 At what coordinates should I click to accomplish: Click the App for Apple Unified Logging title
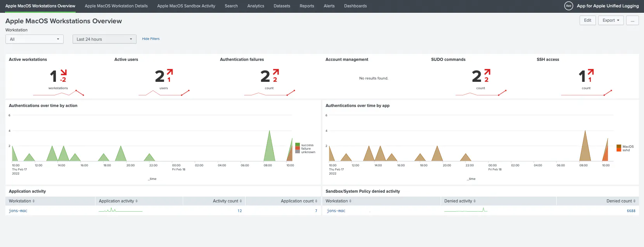(608, 6)
